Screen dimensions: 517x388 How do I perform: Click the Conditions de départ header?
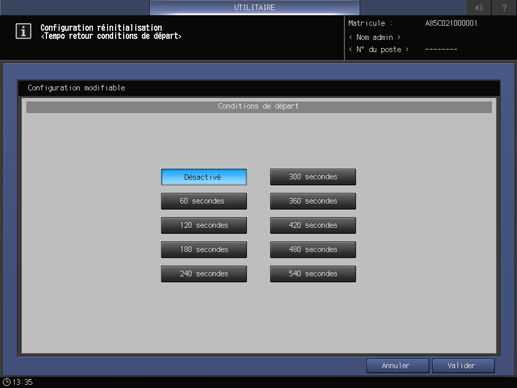coord(259,106)
